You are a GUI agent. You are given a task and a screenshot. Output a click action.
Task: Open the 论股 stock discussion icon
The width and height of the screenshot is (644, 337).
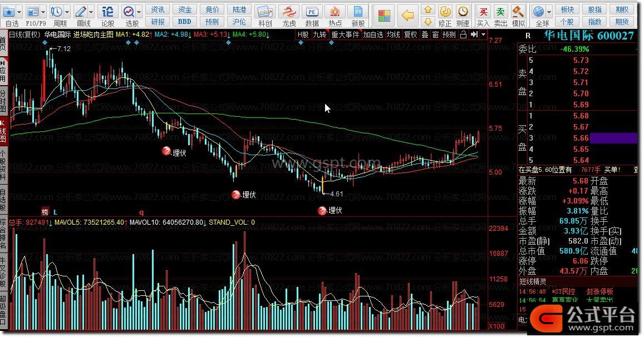click(x=107, y=12)
